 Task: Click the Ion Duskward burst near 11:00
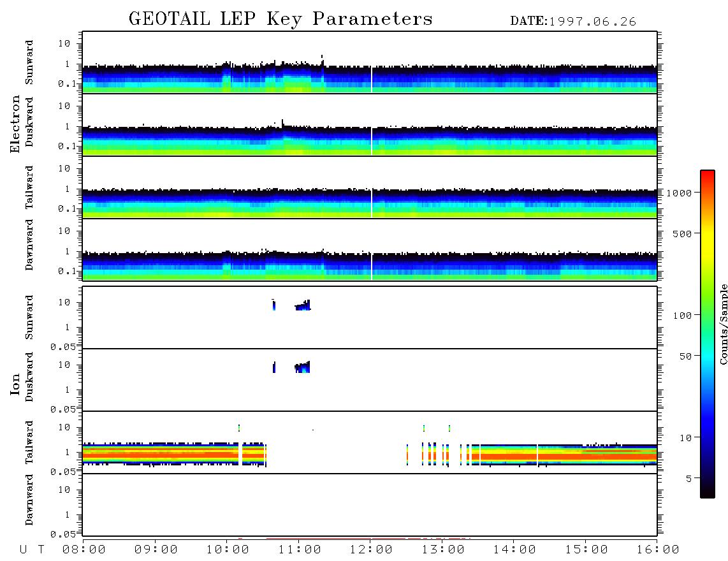(302, 367)
